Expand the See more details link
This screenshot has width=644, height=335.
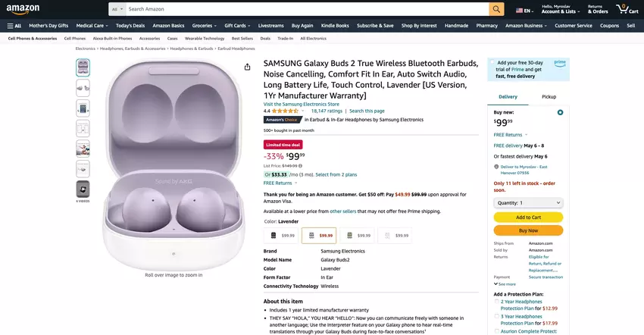(505, 284)
